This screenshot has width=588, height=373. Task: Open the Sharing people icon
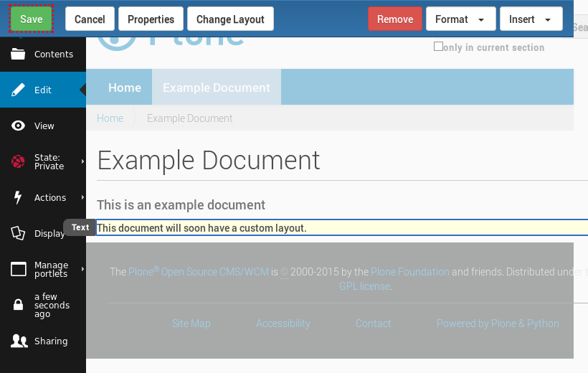(x=18, y=341)
